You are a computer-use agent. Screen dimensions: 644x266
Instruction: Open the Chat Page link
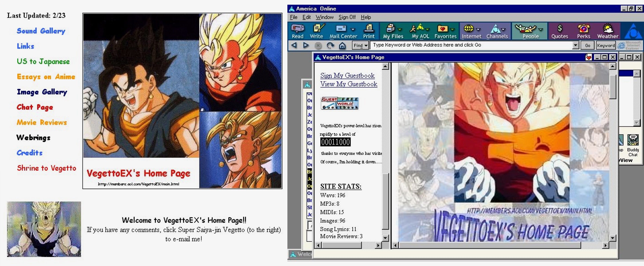pyautogui.click(x=35, y=107)
